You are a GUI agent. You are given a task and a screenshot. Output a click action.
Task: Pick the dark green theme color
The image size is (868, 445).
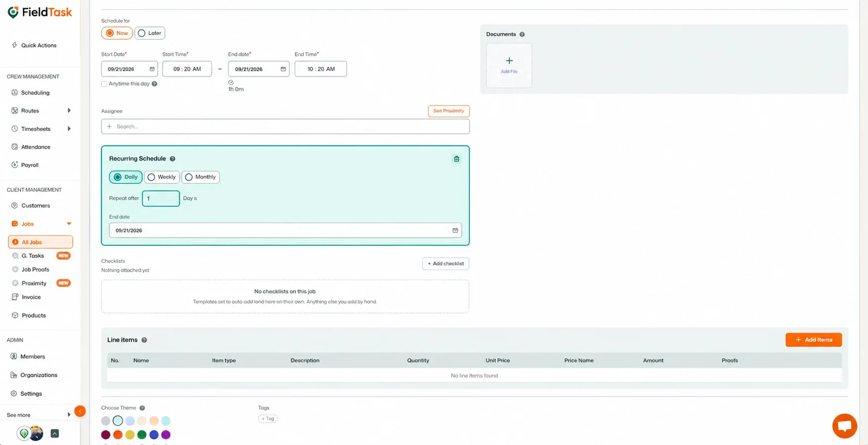coord(142,435)
